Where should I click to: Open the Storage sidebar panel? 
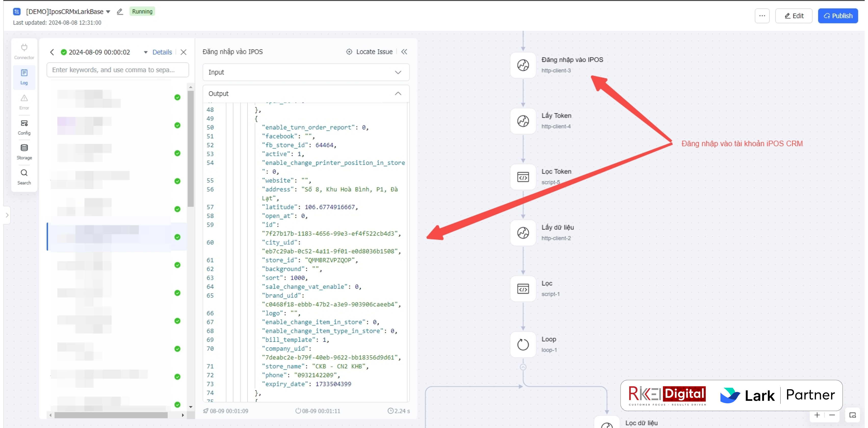click(x=24, y=152)
